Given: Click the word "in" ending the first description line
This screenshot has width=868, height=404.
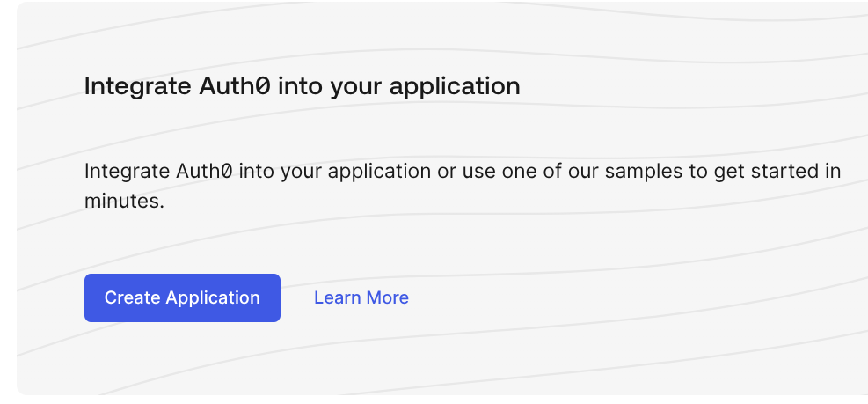Looking at the screenshot, I should coord(832,171).
